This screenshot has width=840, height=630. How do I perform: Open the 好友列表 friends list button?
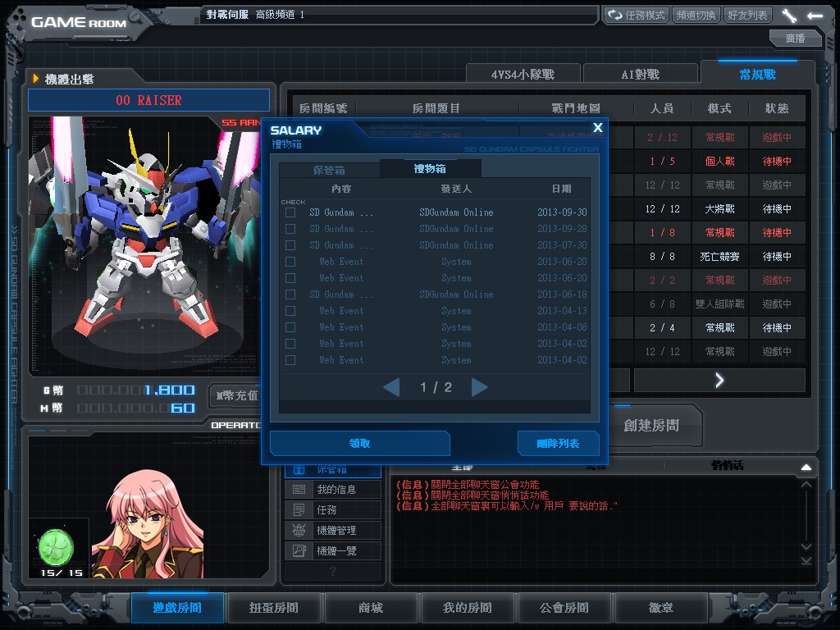click(746, 16)
